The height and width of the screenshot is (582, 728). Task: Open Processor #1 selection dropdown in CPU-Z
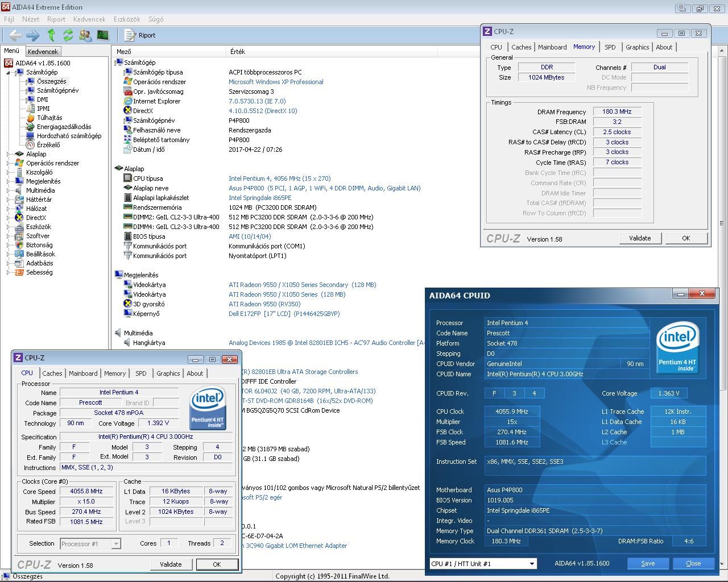click(90, 543)
